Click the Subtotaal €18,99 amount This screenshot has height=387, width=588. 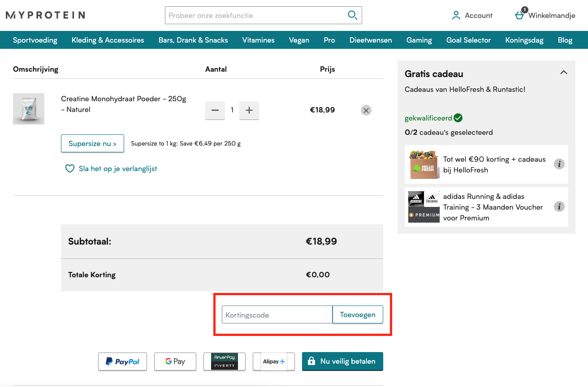pos(321,241)
